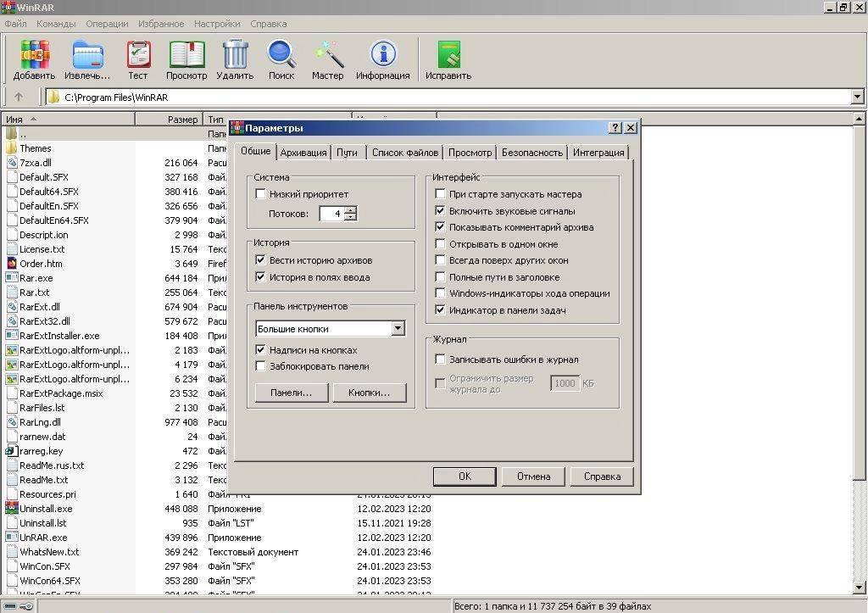The image size is (868, 613).
Task: Go up one folder with arrow icon
Action: click(19, 97)
